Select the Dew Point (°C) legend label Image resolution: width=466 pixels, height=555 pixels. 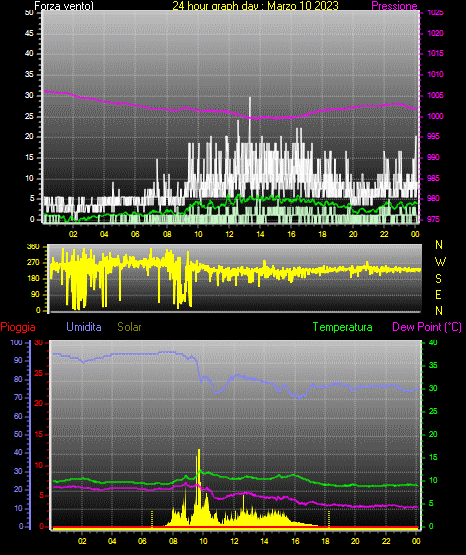pyautogui.click(x=427, y=327)
